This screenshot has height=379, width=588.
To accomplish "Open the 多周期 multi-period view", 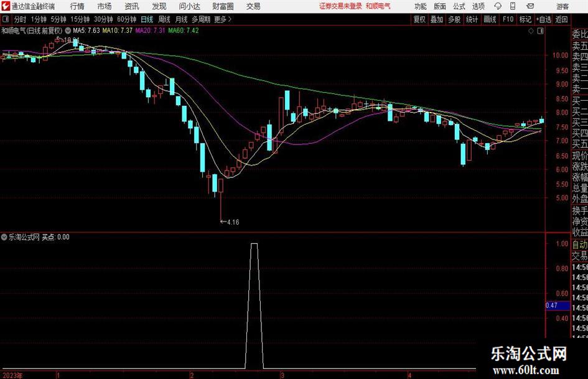I will (201, 19).
